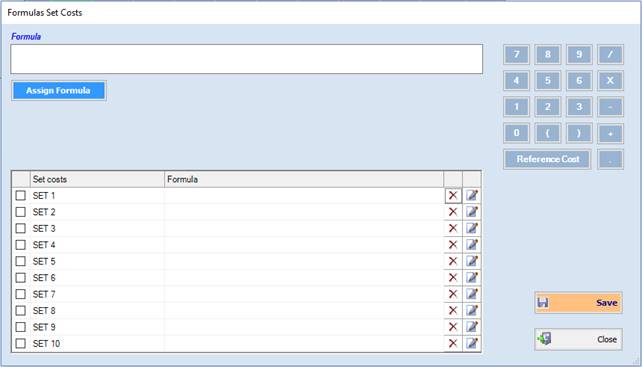Close the Formulas Set Costs dialog
This screenshot has width=642, height=367.
(x=578, y=339)
